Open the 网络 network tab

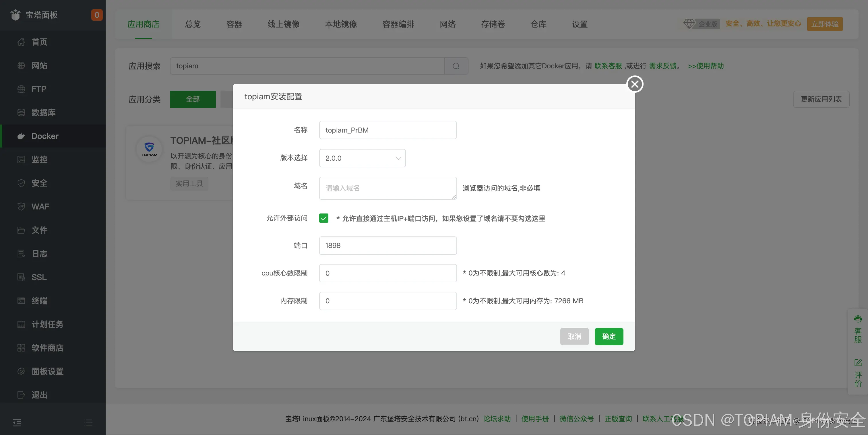coord(447,24)
